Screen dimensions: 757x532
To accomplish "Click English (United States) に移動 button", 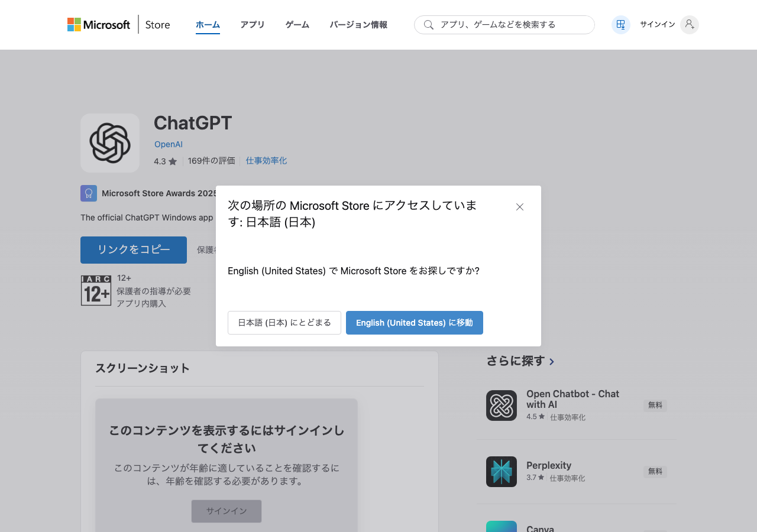I will pos(415,323).
